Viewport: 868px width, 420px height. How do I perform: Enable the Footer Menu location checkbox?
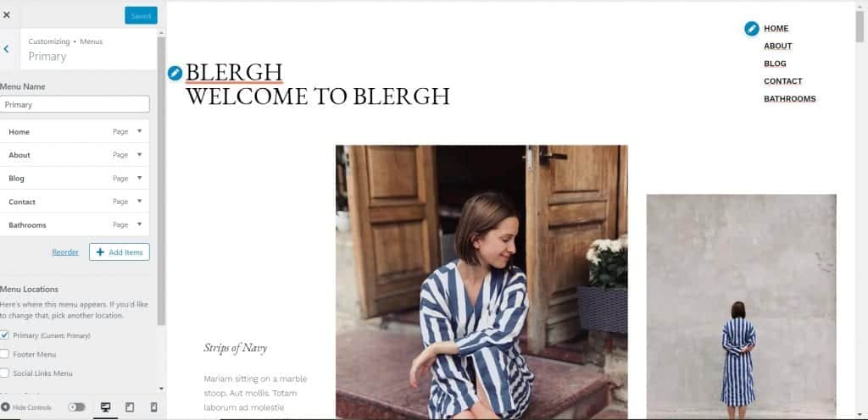(x=4, y=354)
